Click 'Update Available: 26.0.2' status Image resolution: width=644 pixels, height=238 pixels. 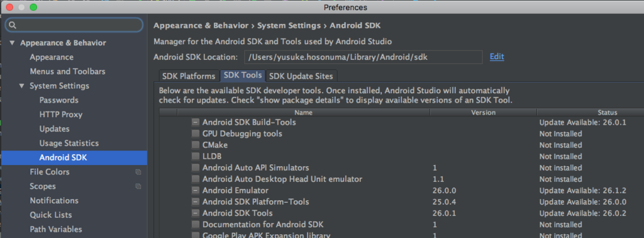tap(583, 213)
